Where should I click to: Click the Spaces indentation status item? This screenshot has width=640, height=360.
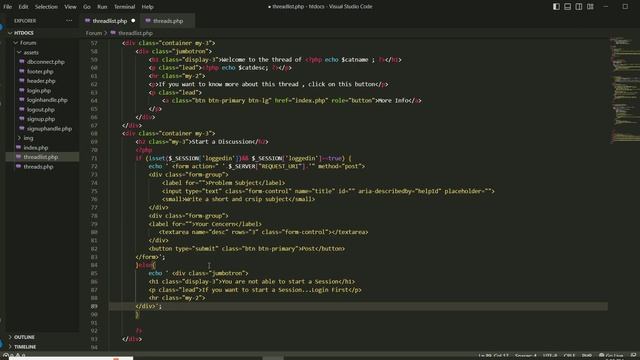click(x=526, y=356)
